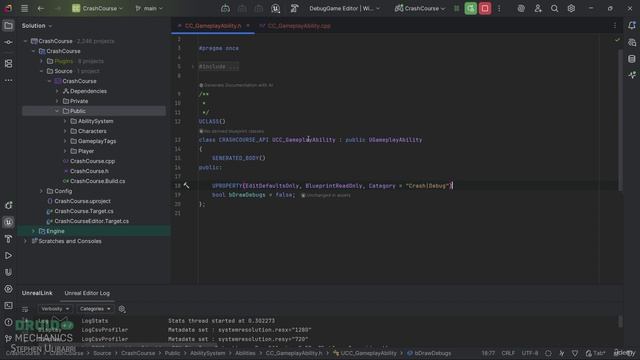Close the CC_GameplayAbility.h tab
The width and height of the screenshot is (640, 360).
tap(248, 26)
